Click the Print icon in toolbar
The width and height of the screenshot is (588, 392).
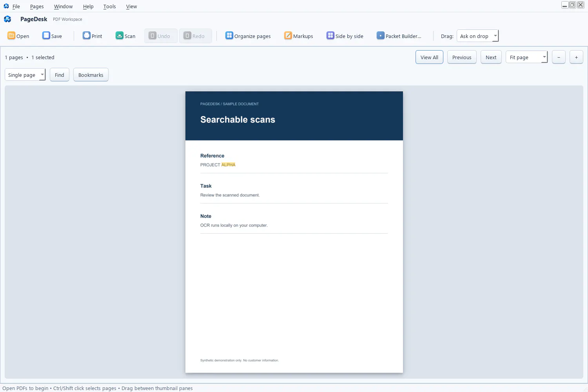(87, 36)
